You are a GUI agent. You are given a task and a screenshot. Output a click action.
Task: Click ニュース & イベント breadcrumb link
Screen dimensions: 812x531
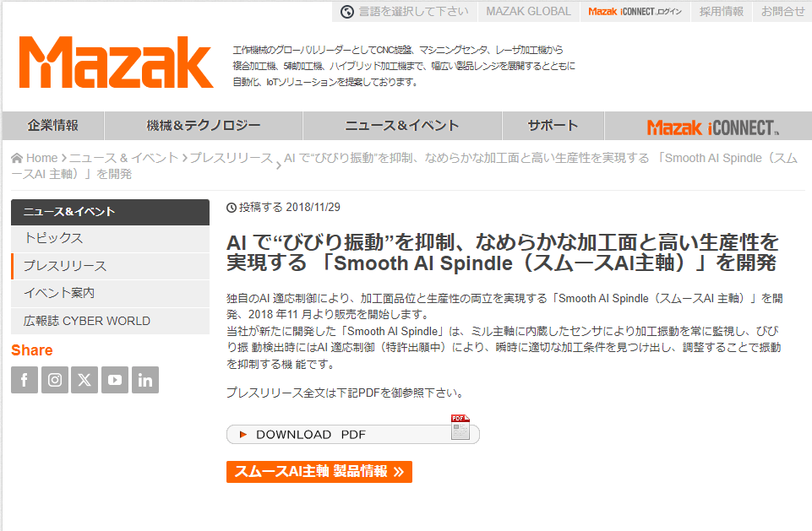[123, 158]
